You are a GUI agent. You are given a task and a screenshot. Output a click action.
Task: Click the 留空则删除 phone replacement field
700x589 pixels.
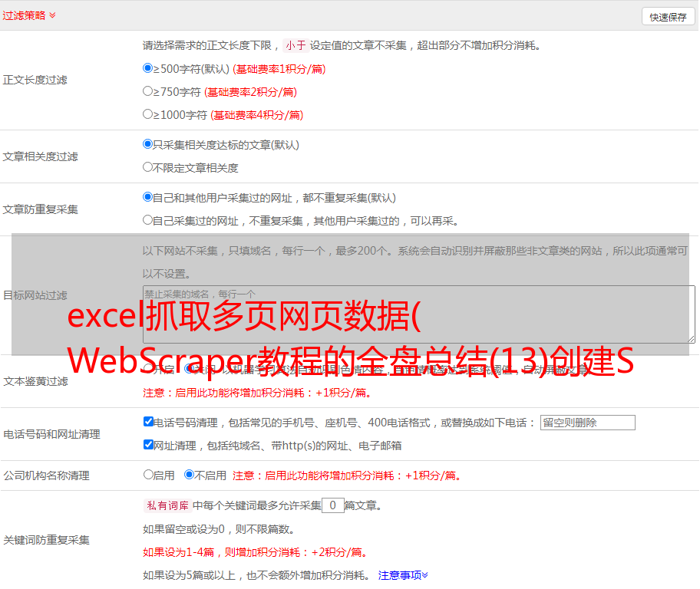pyautogui.click(x=587, y=423)
